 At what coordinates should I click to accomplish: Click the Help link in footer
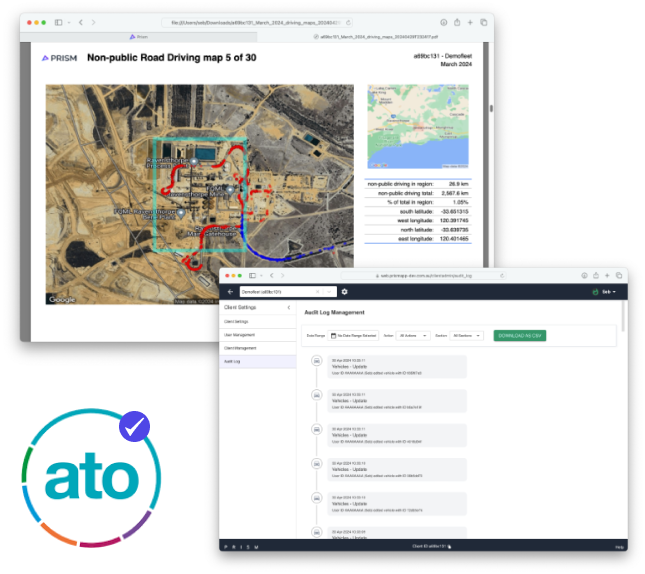[619, 547]
